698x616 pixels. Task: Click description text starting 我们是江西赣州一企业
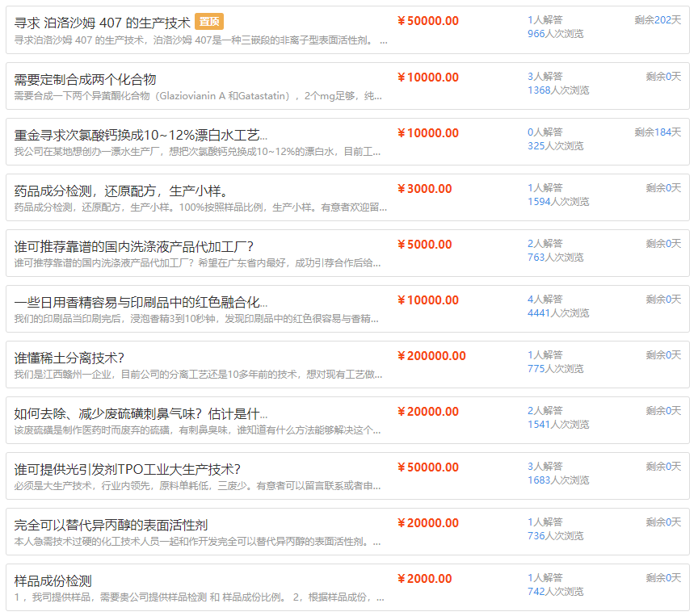point(196,374)
